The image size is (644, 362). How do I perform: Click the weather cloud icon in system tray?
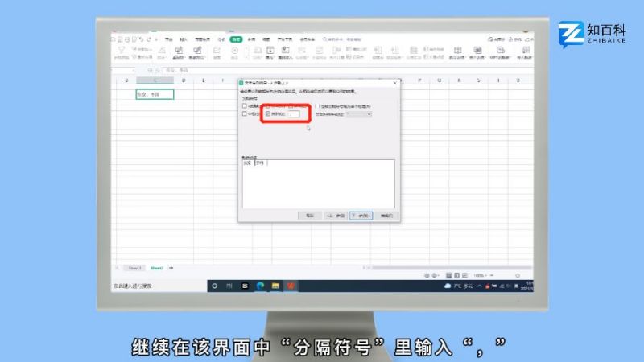448,286
